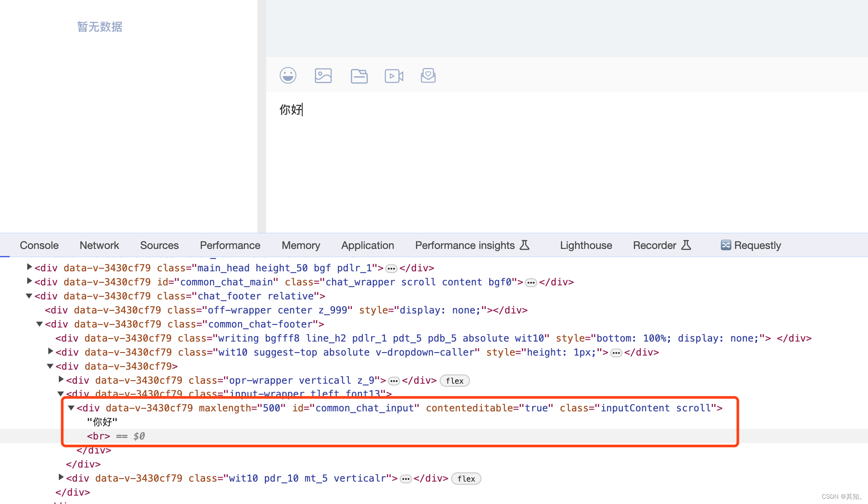Click the heart envelope icon
Image resolution: width=868 pixels, height=504 pixels.
coord(428,76)
